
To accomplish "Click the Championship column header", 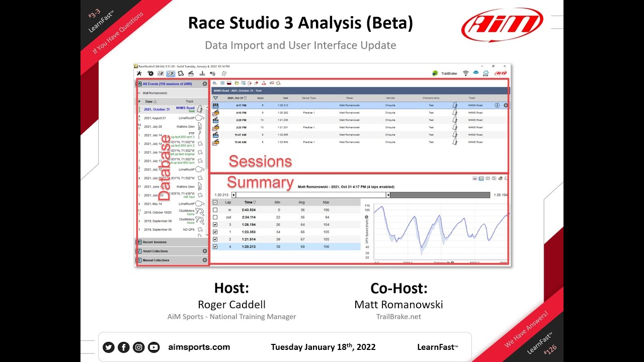I will 431,98.
